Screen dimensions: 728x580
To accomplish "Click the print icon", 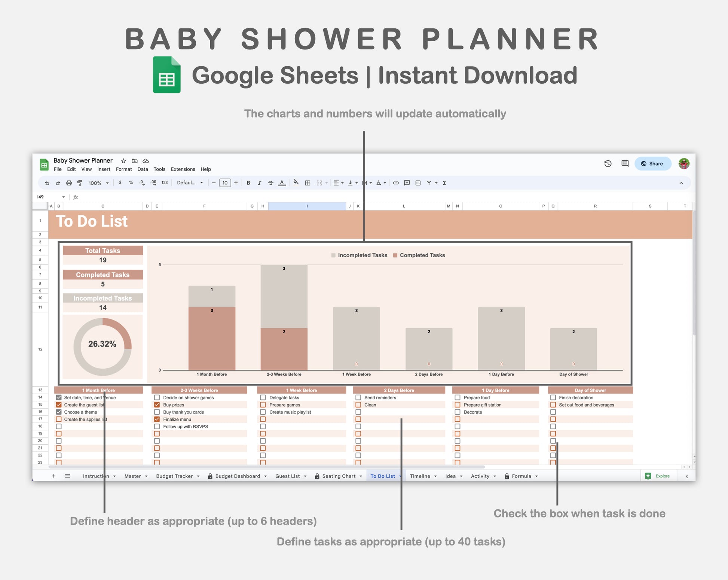I will coord(69,183).
